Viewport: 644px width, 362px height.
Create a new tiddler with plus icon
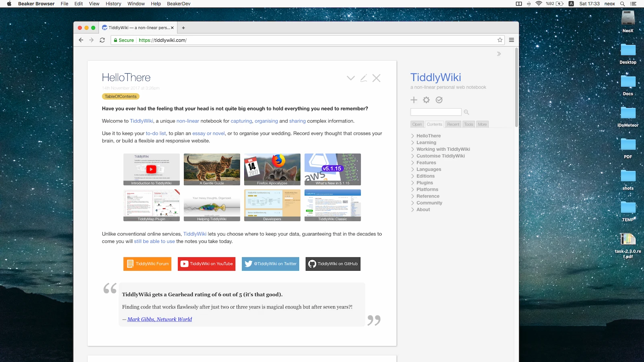[414, 100]
